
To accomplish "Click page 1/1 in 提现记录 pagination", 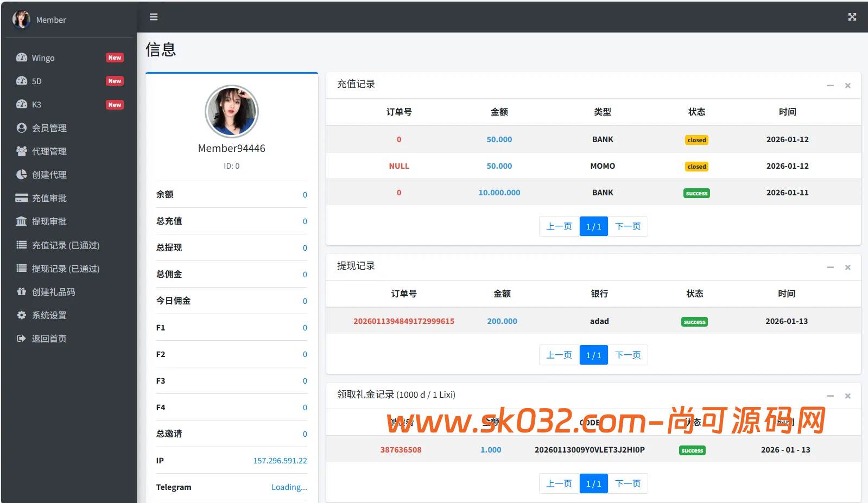I will [594, 355].
